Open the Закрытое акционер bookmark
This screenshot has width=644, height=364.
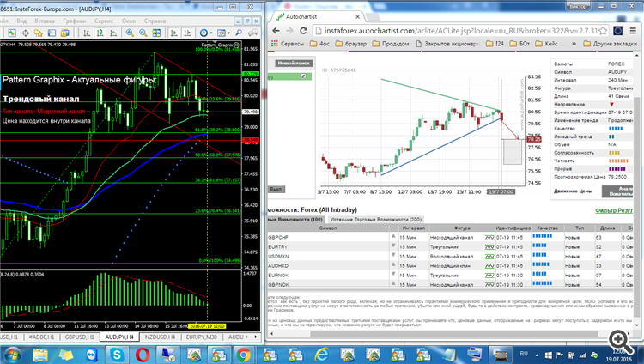tap(447, 44)
